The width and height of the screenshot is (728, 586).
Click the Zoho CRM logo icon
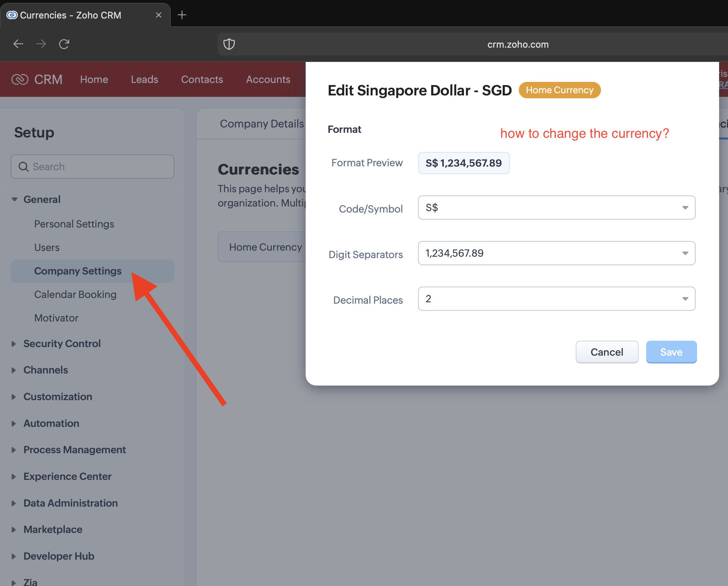pyautogui.click(x=20, y=79)
